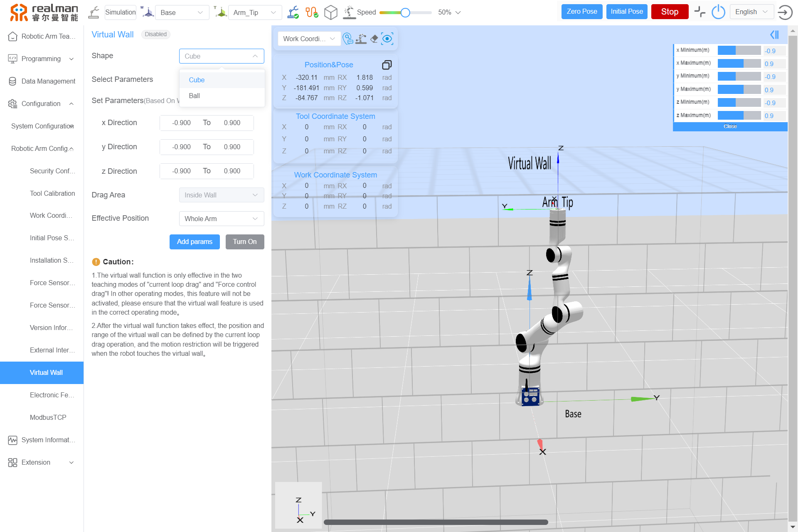Click the trajectory display icon
Screen dimensions: 798x532
tap(361, 38)
